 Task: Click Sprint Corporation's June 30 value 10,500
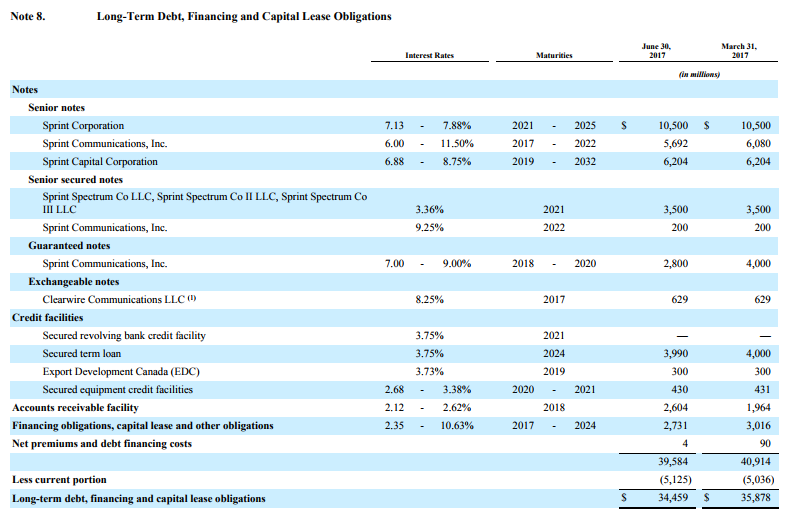tap(673, 125)
